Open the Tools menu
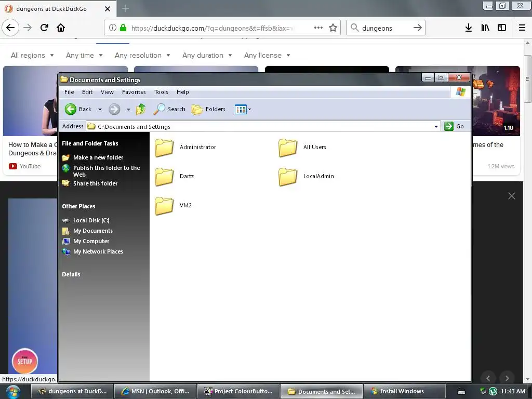This screenshot has width=532, height=399. coord(161,92)
